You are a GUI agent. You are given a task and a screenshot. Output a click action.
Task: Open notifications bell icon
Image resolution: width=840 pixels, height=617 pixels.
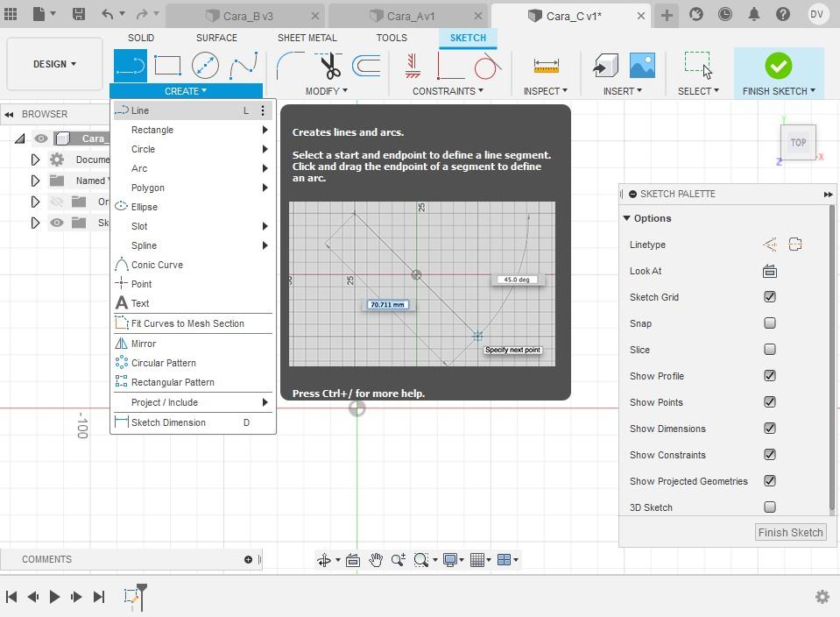tap(754, 14)
